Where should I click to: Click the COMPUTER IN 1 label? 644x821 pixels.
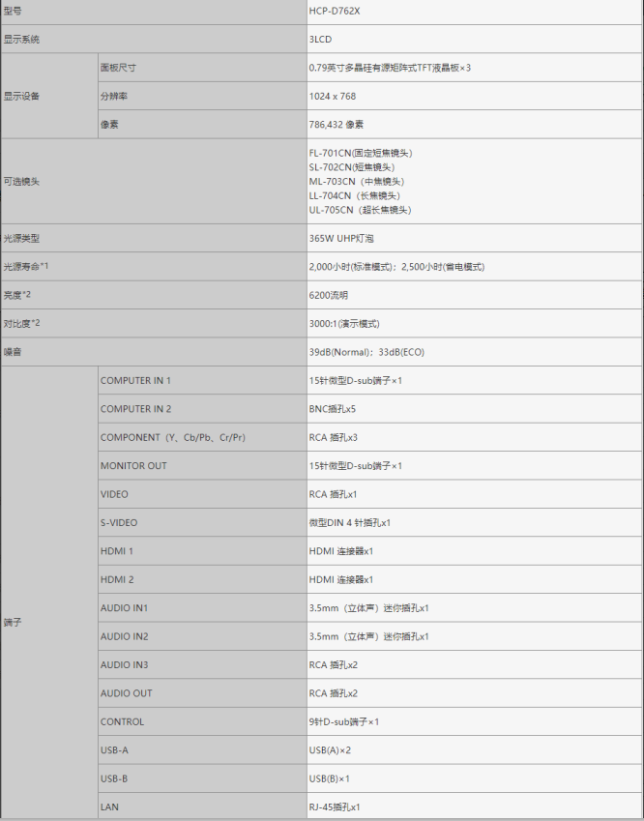coord(135,380)
